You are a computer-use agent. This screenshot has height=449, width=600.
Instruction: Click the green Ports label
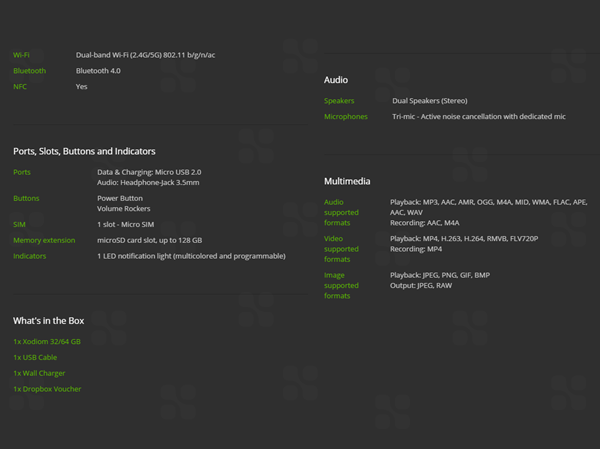click(x=22, y=172)
